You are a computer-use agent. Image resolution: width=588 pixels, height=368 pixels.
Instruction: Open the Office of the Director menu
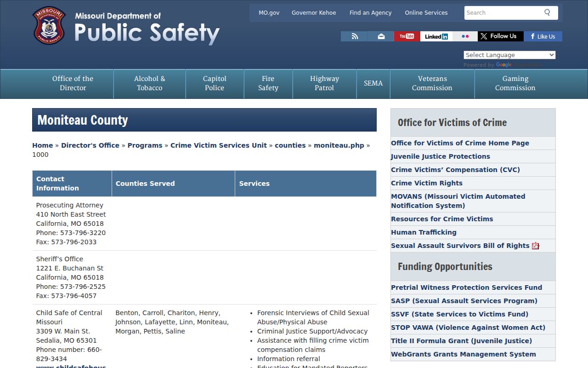[x=73, y=83]
